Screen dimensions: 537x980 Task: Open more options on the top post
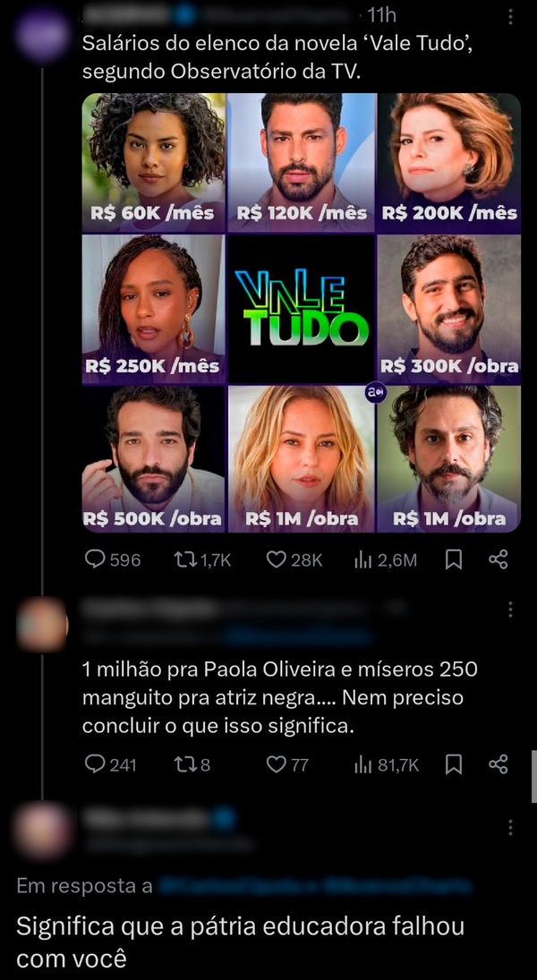click(511, 16)
